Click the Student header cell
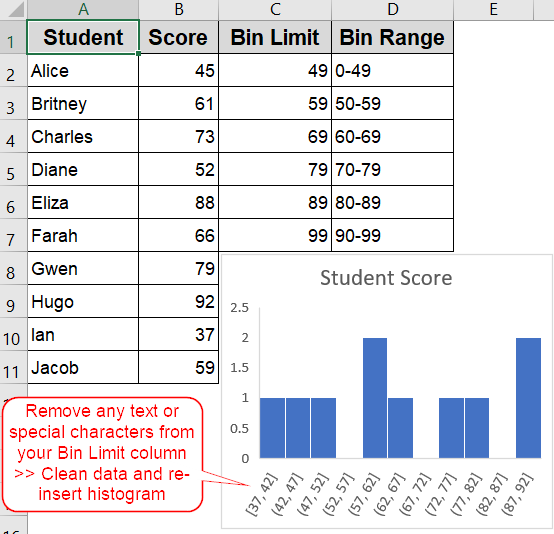554x534 pixels. tap(83, 37)
